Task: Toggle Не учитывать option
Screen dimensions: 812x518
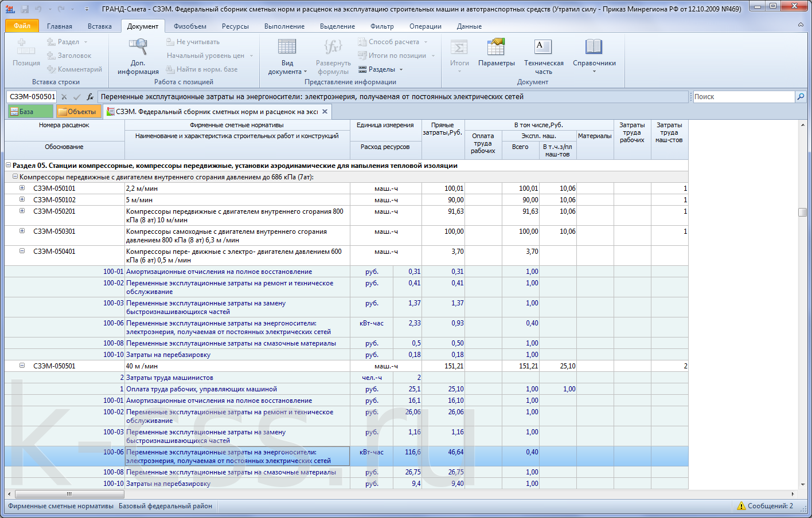Action: click(193, 42)
